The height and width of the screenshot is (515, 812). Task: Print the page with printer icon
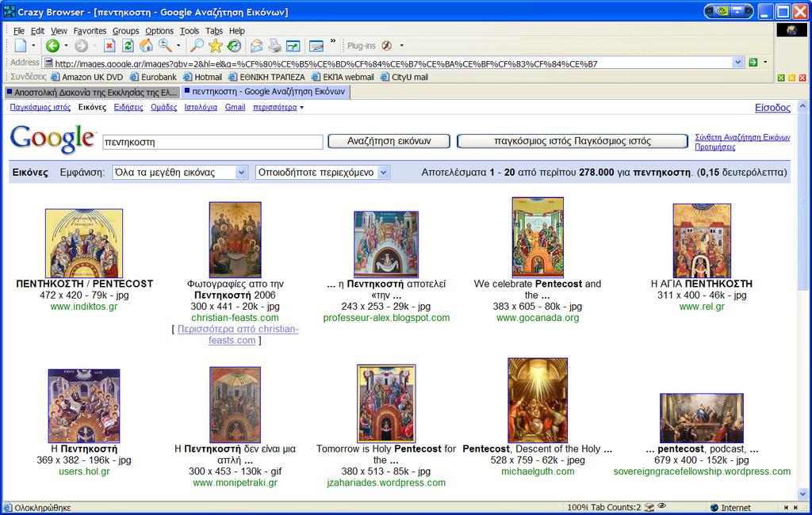(x=274, y=46)
